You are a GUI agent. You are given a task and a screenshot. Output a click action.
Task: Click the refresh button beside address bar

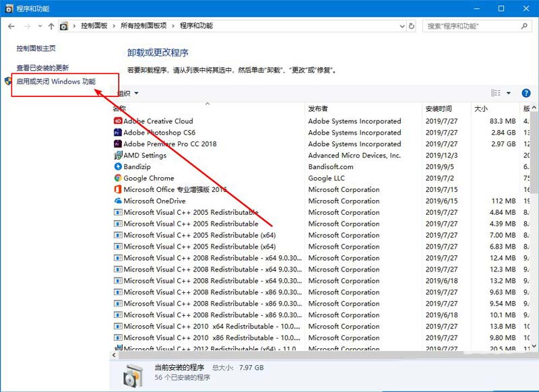pos(412,26)
